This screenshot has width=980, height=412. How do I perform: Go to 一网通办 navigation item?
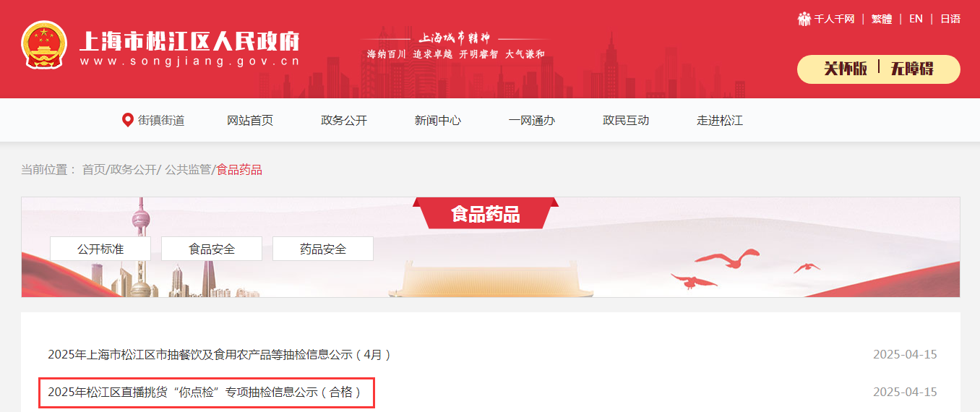[x=532, y=121]
